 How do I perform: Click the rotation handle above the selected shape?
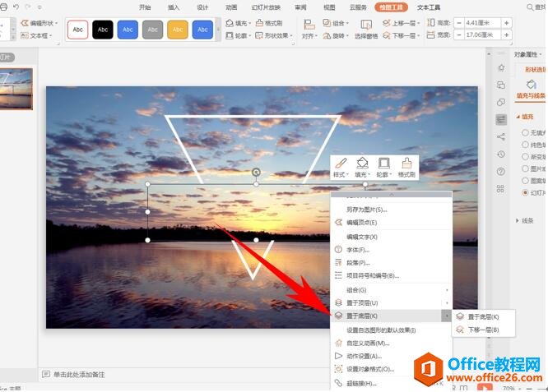pos(256,172)
